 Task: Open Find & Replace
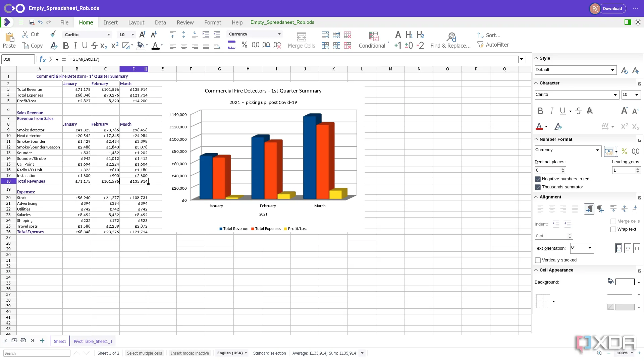coord(450,40)
